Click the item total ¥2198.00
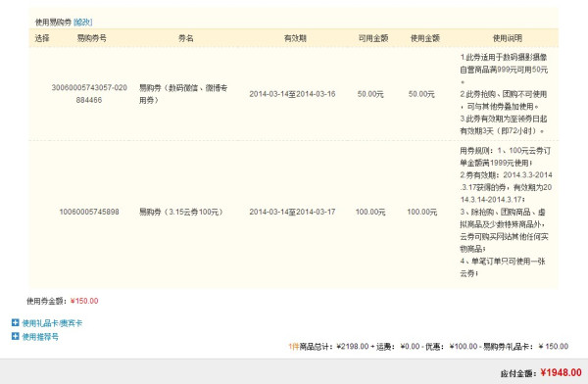Viewport: 588px width, 384px height. (x=353, y=347)
